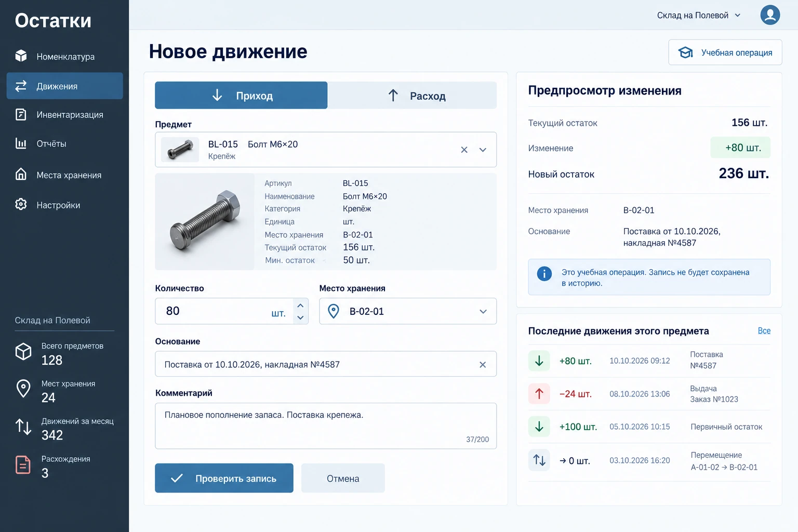Click the Отмена button

click(x=343, y=478)
